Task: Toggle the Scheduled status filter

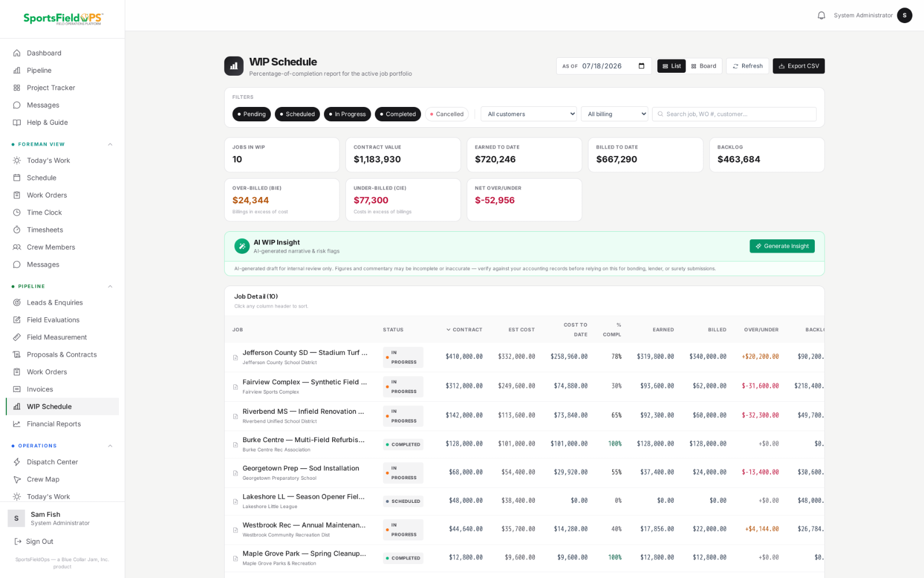Action: click(x=297, y=114)
